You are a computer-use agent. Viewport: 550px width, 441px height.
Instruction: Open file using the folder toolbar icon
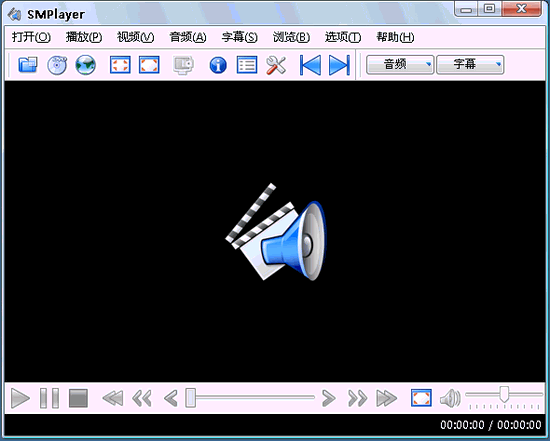click(x=28, y=65)
